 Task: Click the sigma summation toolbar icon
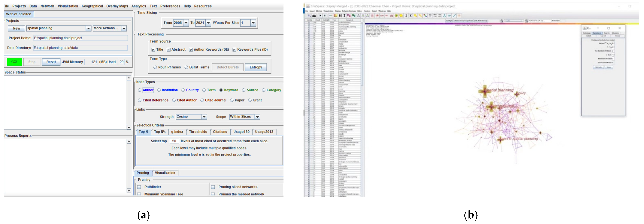pyautogui.click(x=411, y=15)
